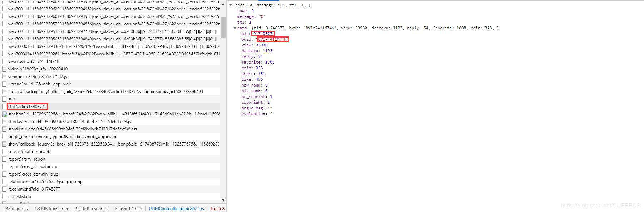
Task: Select the web?00111115869283950521586928394849 request
Action: coord(110,39)
